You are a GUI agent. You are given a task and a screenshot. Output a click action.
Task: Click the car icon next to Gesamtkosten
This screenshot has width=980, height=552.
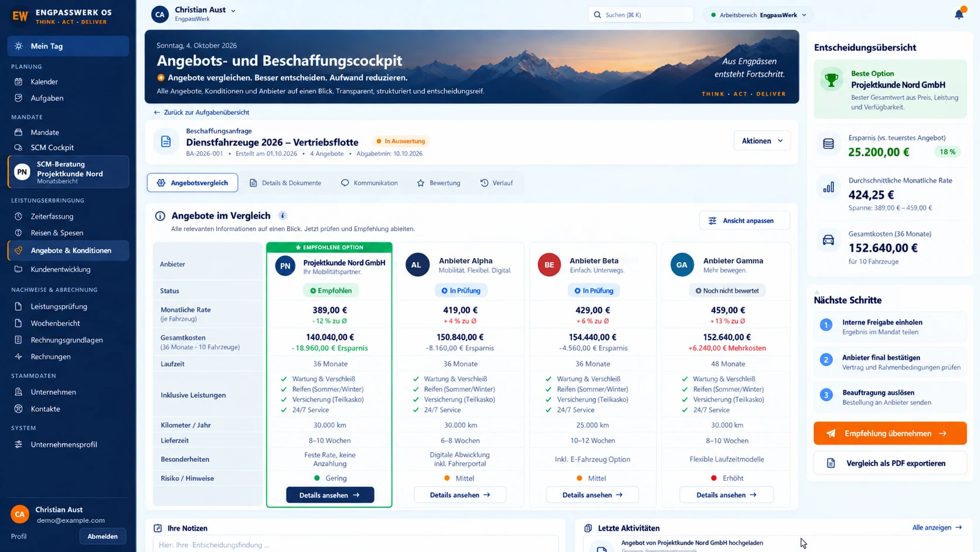tap(828, 240)
